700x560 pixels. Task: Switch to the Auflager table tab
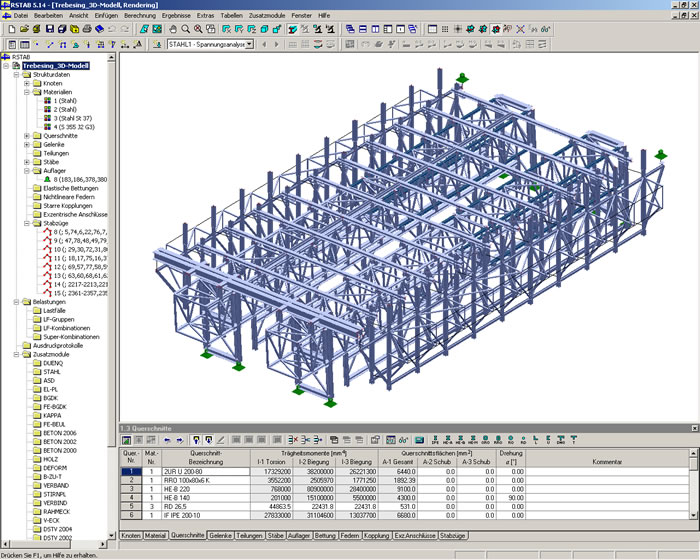pyautogui.click(x=299, y=535)
